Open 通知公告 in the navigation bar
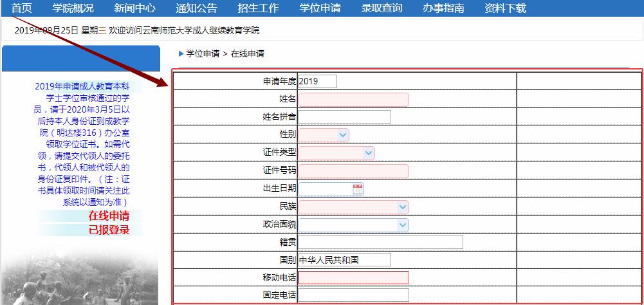Image resolution: width=644 pixels, height=305 pixels. point(196,8)
